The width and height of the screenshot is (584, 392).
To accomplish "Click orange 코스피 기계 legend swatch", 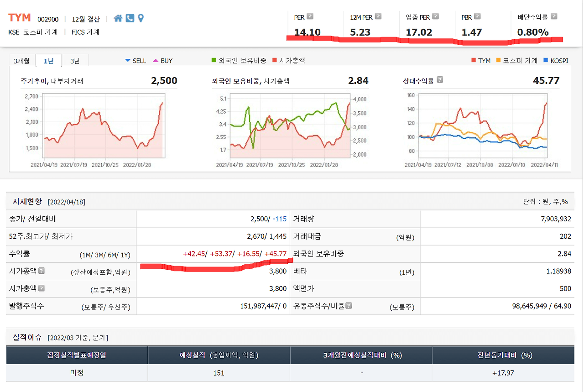I will pos(498,60).
